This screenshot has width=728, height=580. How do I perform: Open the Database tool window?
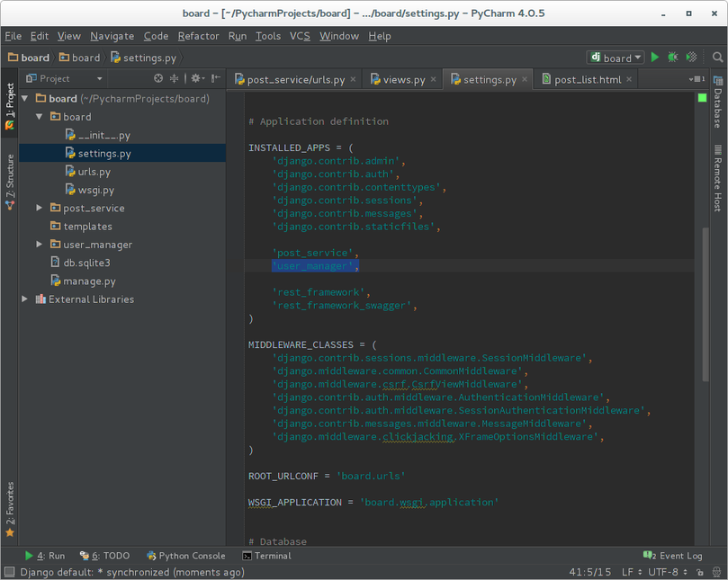pos(718,102)
